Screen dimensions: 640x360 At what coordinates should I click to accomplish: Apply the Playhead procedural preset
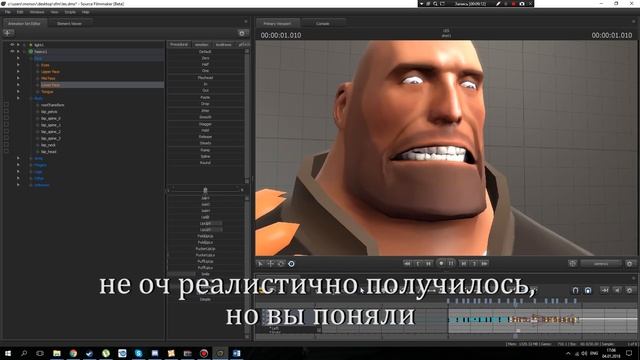click(205, 78)
